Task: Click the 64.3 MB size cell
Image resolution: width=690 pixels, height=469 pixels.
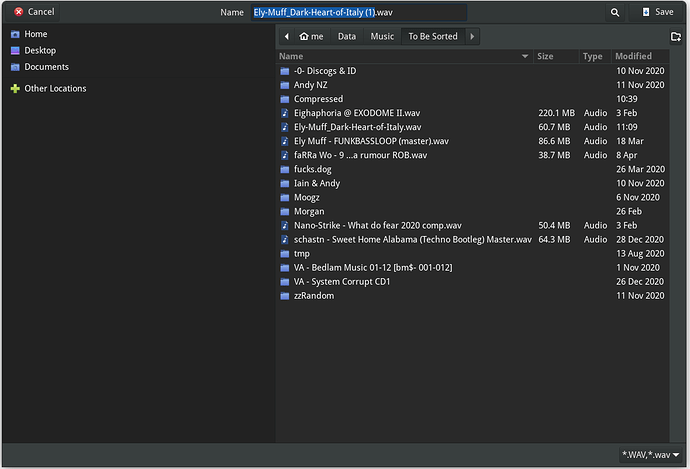Action: 554,240
